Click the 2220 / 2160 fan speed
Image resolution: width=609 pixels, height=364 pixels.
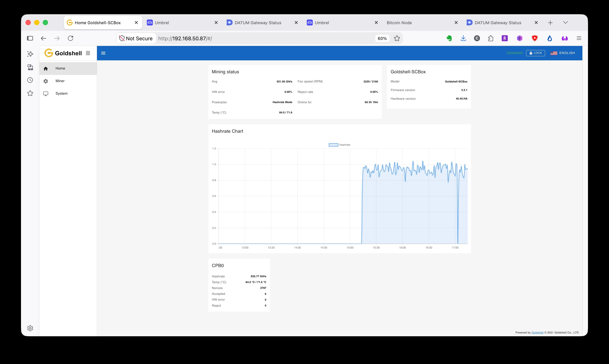click(370, 82)
